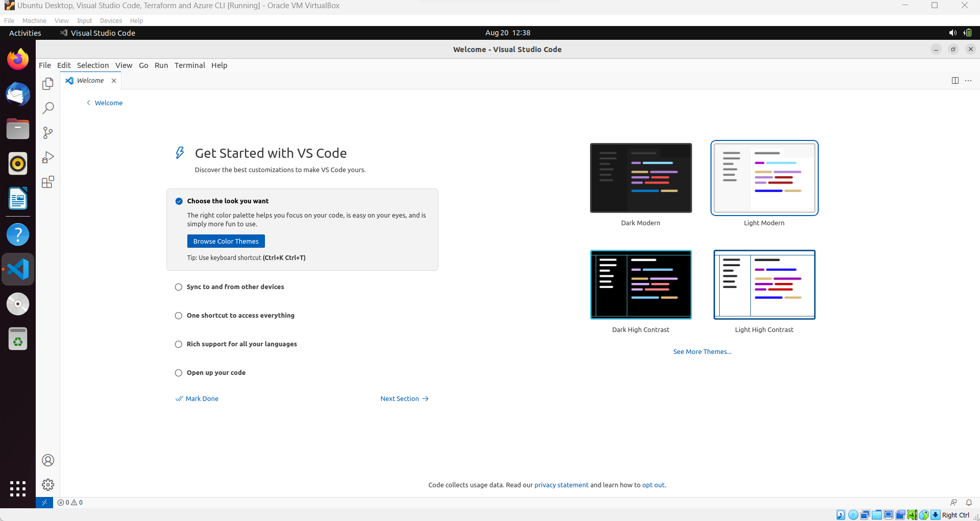Screen dimensions: 980x521
Task: Open the Source Control view
Action: click(47, 132)
